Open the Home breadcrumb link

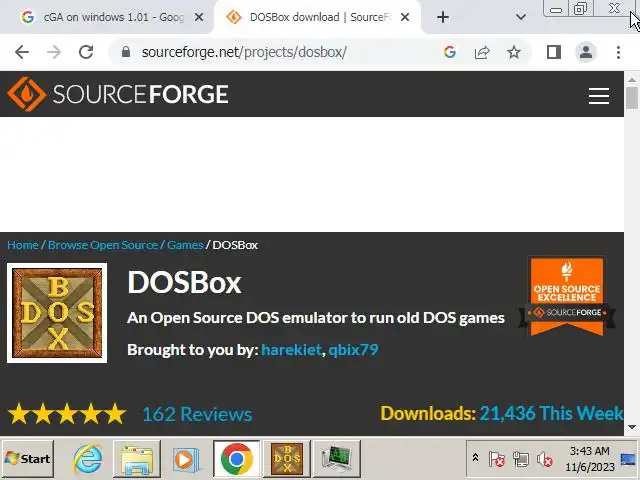(23, 245)
